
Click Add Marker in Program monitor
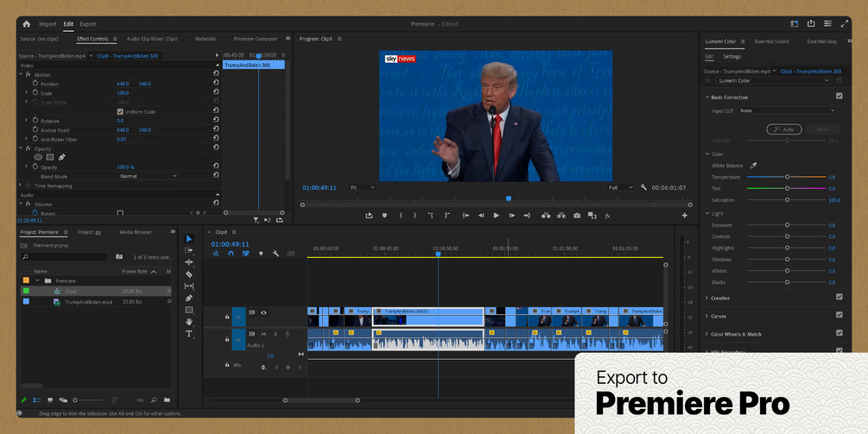[384, 216]
